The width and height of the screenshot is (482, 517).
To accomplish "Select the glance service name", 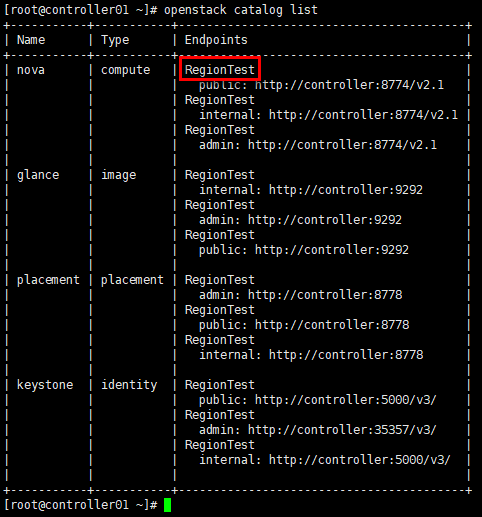I will [x=38, y=175].
